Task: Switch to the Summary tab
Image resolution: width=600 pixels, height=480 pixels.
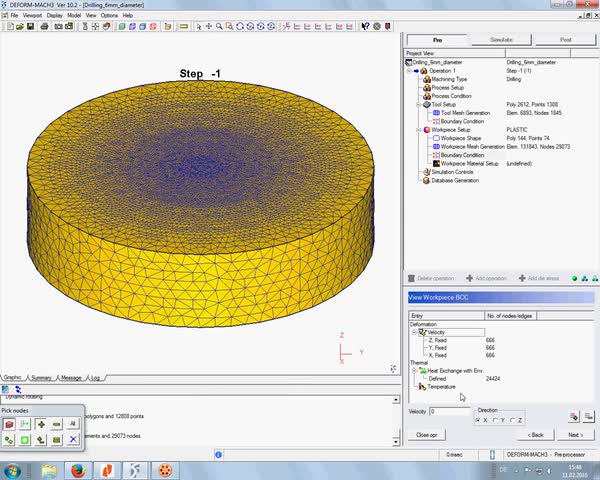Action: click(x=41, y=378)
